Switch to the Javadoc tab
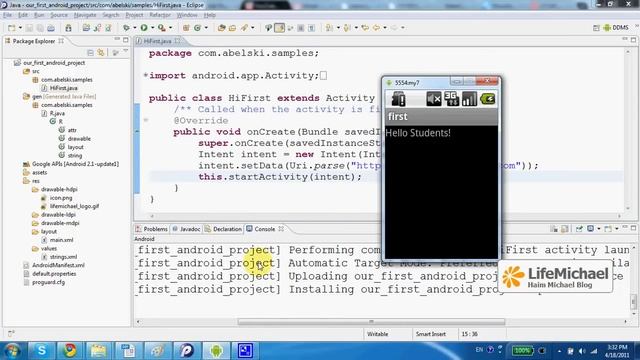Screen dimensions: 640x360 point(186,229)
